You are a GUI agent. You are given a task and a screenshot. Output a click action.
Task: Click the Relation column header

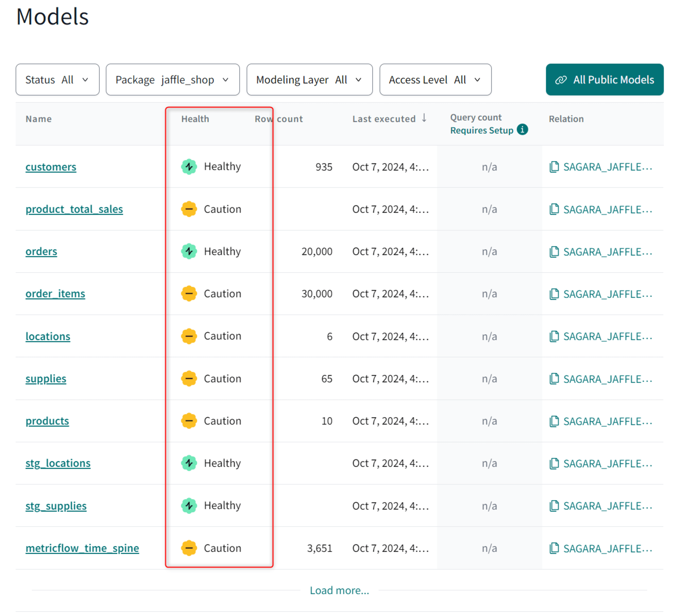point(566,119)
